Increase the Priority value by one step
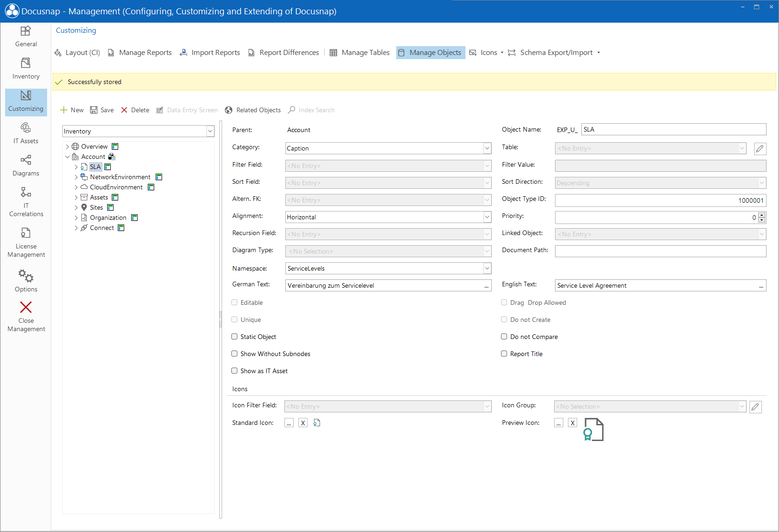 coord(762,215)
